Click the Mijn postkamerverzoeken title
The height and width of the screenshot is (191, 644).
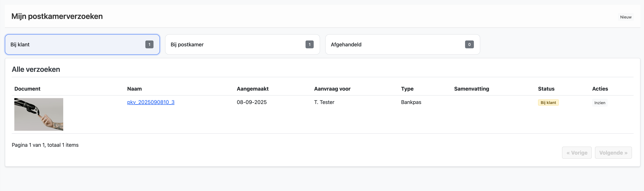coord(57,16)
